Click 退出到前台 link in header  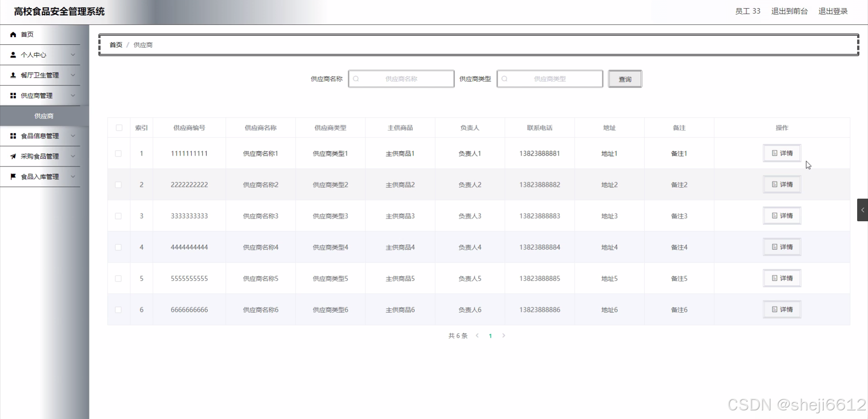[789, 11]
